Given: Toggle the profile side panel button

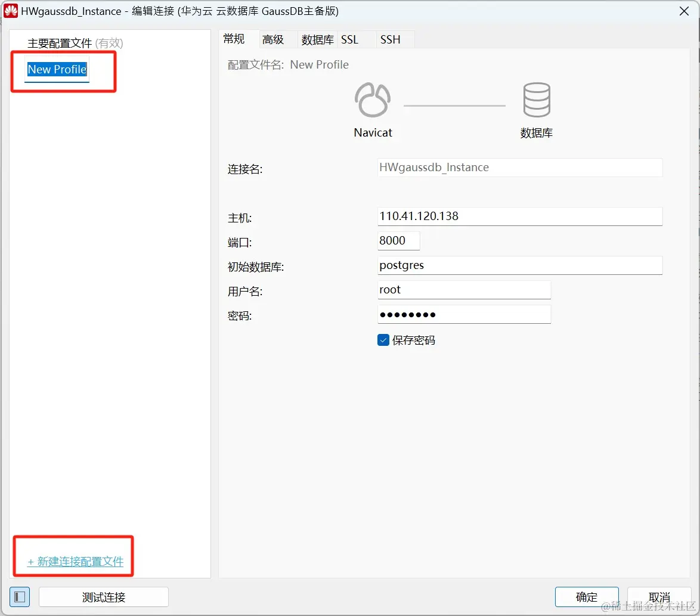Looking at the screenshot, I should [x=20, y=597].
